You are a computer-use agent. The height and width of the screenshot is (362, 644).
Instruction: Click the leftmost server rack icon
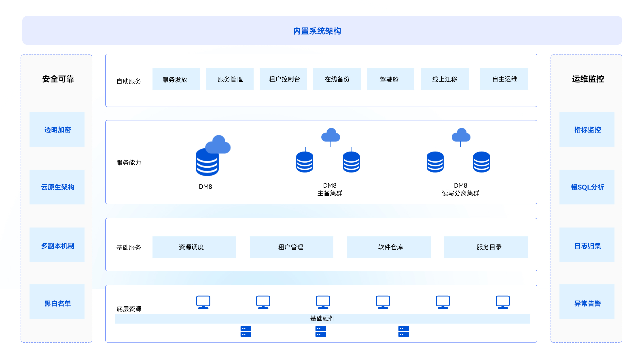point(246,331)
